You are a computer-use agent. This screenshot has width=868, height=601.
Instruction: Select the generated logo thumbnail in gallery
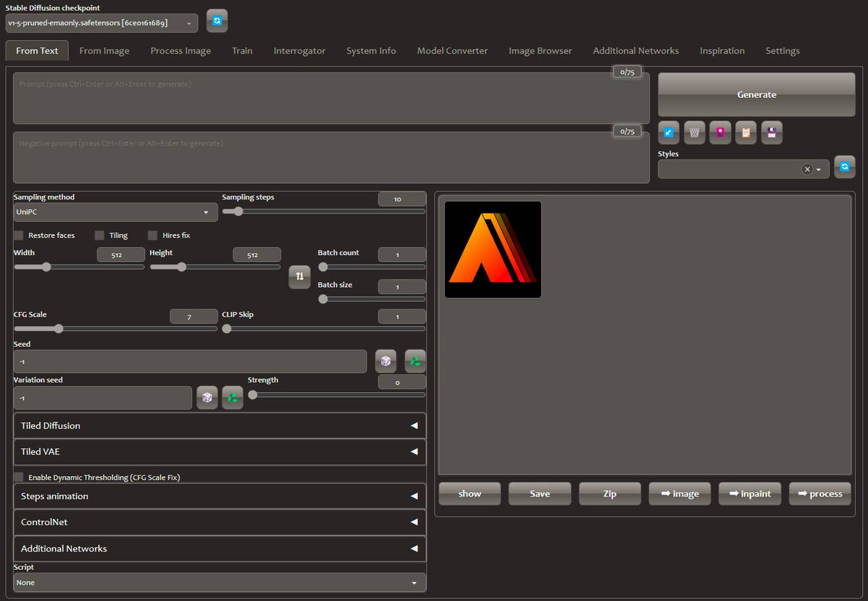[493, 250]
